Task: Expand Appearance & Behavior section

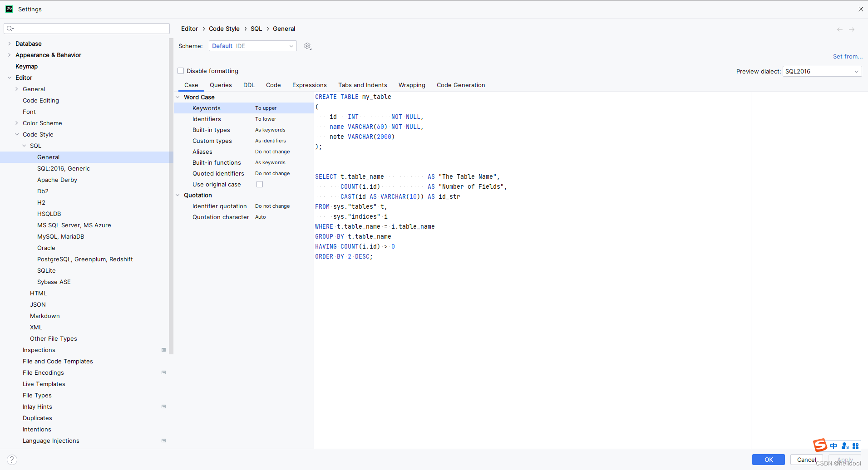Action: pos(10,55)
